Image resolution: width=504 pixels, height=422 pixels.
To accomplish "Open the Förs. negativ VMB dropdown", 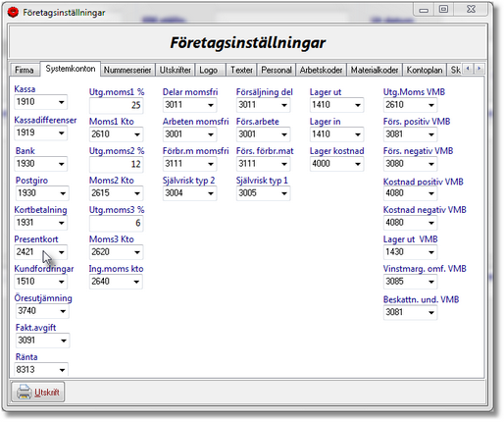I will coord(431,164).
